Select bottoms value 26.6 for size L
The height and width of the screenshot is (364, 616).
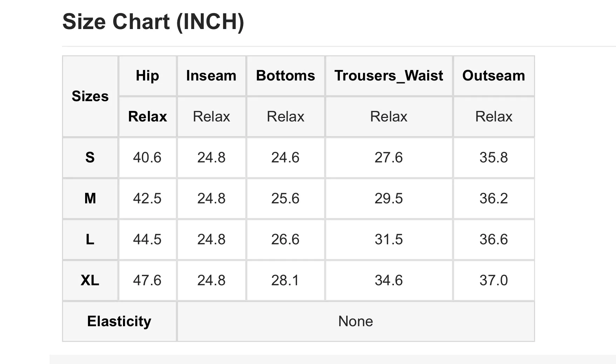(286, 239)
